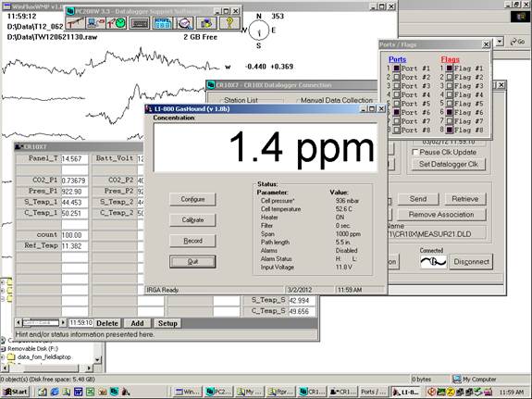
Task: Activate the Win... taskbar button
Action: [x=187, y=392]
